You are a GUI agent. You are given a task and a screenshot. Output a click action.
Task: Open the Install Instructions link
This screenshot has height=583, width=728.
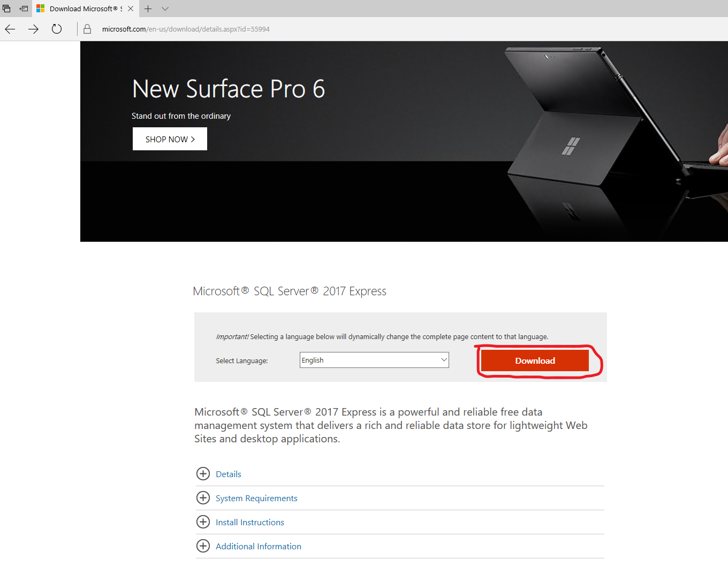250,523
